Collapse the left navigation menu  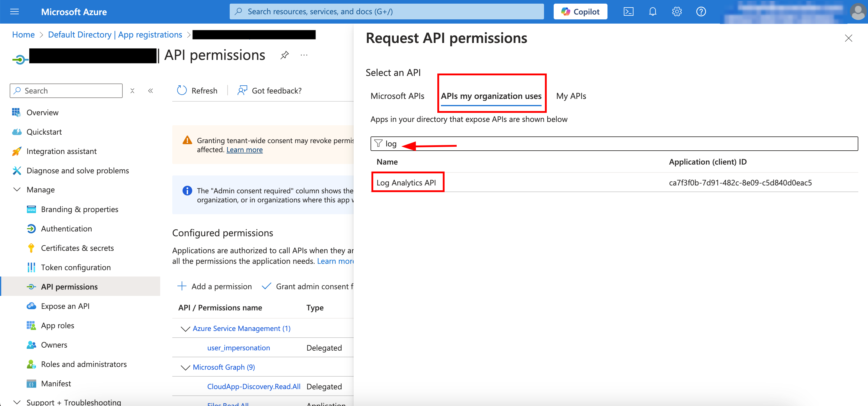pos(151,91)
